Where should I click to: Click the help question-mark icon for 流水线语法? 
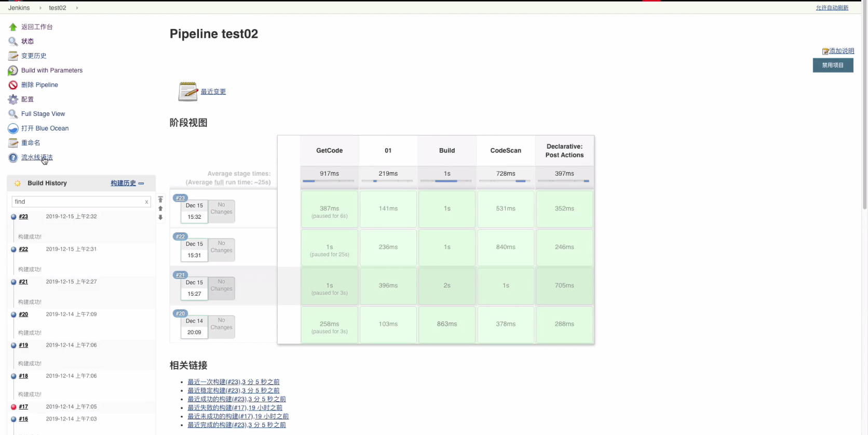13,158
